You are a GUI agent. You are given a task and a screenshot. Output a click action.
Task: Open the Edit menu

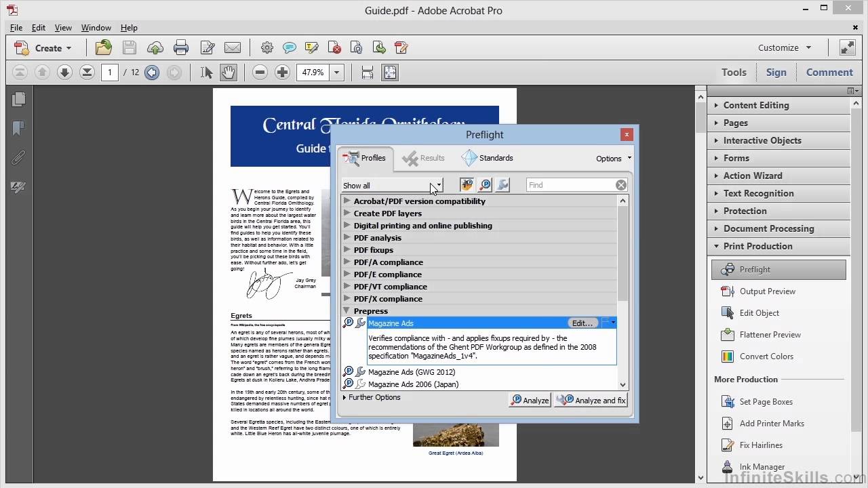coord(39,28)
